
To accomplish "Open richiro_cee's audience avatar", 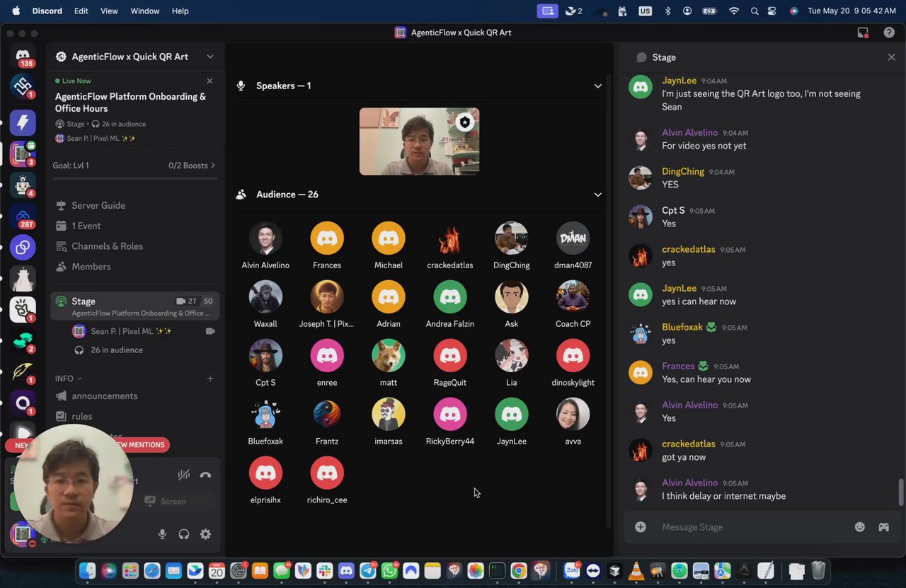I will click(327, 473).
